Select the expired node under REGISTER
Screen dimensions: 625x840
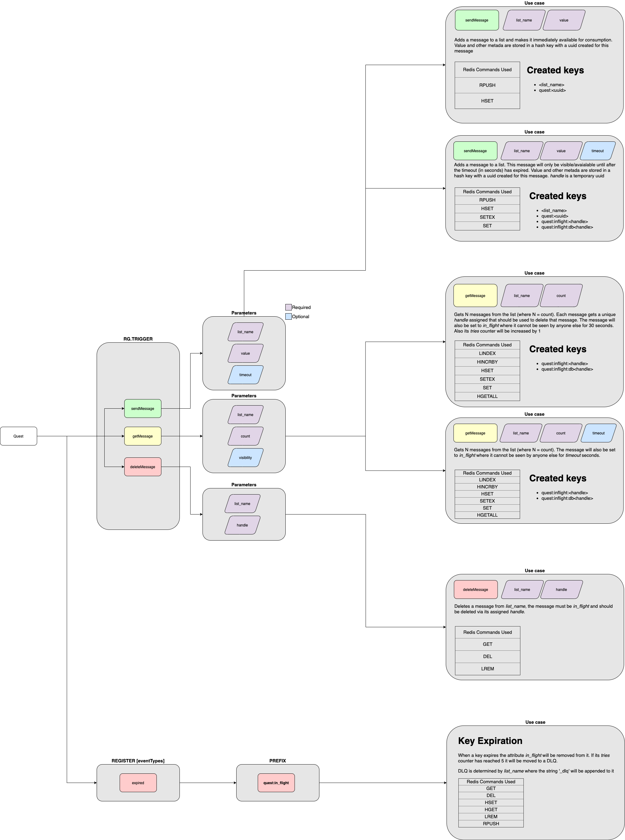[x=138, y=783]
